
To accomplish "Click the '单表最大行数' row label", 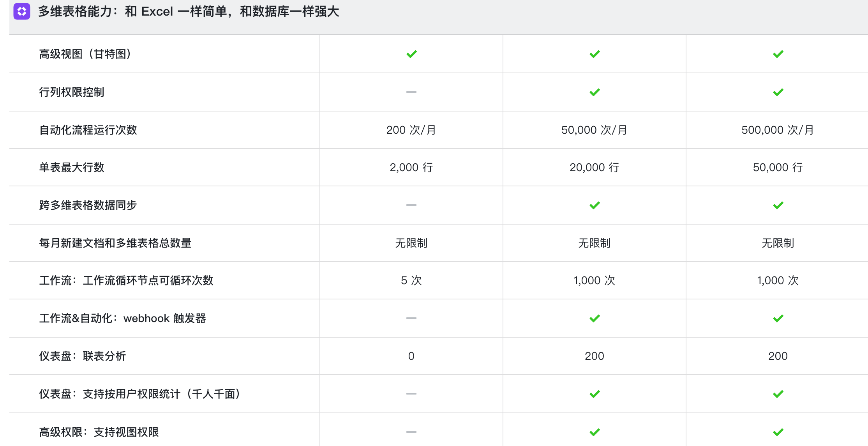I will pos(72,168).
